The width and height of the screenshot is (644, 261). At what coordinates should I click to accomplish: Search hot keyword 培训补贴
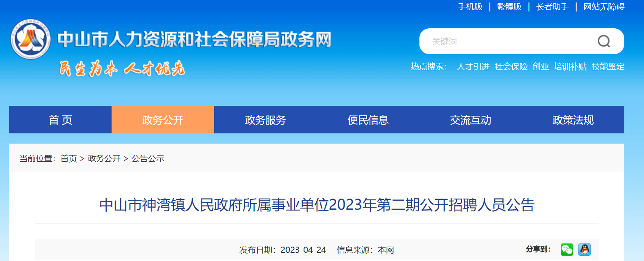click(x=570, y=66)
